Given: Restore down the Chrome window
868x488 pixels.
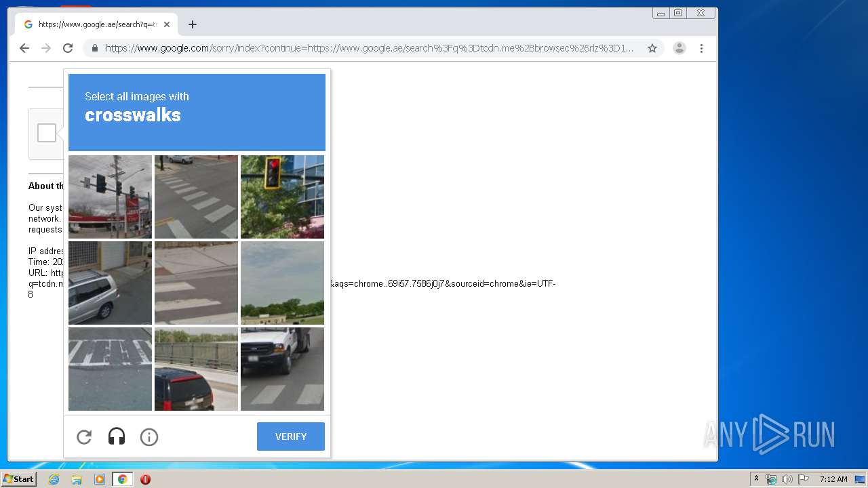Looking at the screenshot, I should (678, 13).
